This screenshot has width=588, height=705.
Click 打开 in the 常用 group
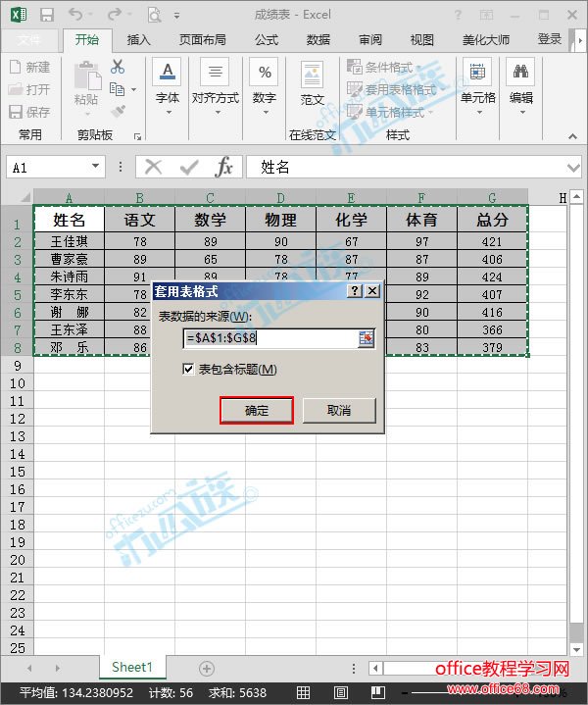click(29, 89)
